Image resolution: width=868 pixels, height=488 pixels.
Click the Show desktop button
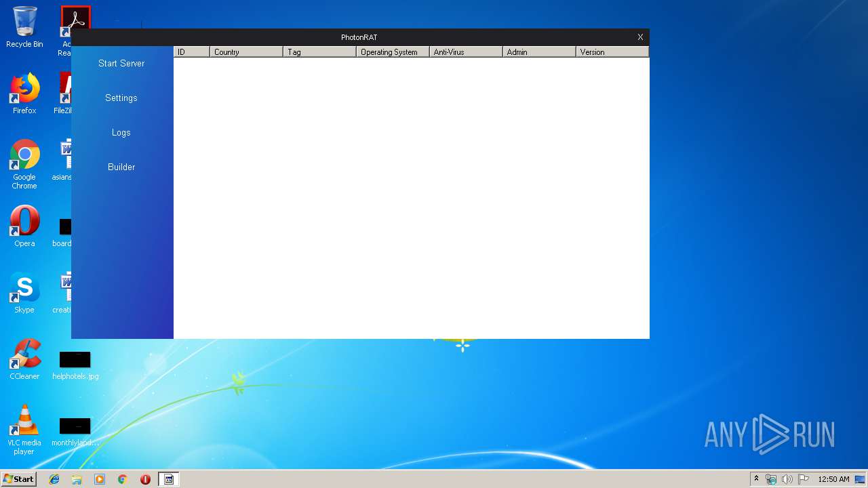pyautogui.click(x=861, y=479)
